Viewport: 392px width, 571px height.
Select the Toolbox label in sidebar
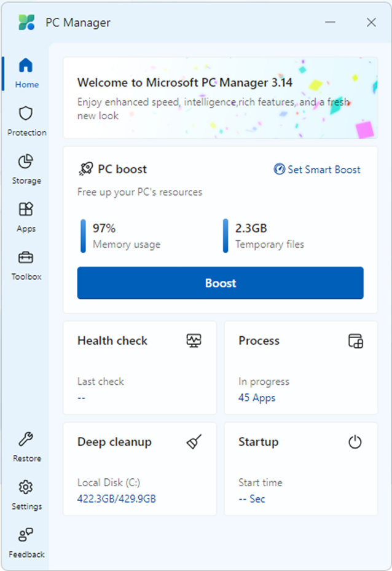click(26, 277)
